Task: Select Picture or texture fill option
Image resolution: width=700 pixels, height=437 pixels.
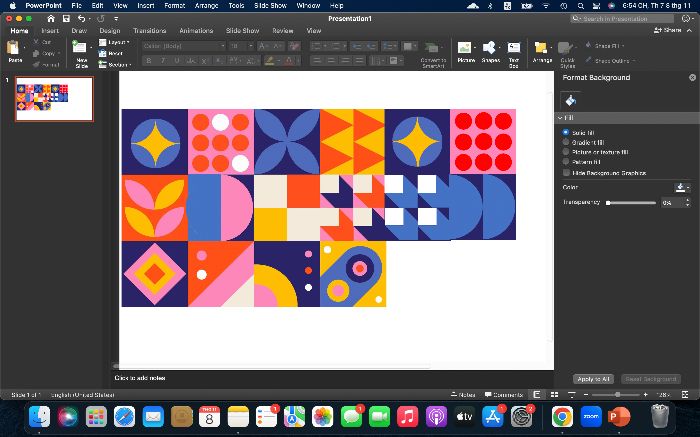Action: (x=566, y=152)
